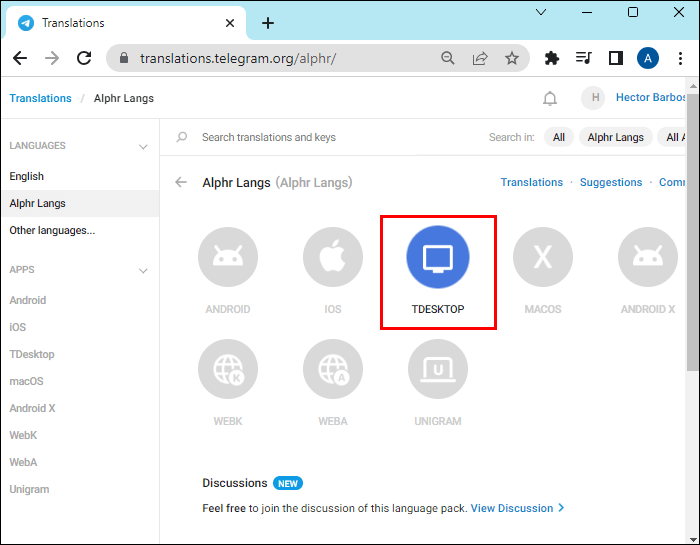This screenshot has height=545, width=700.
Task: Open the macOS app icon
Action: [x=542, y=257]
